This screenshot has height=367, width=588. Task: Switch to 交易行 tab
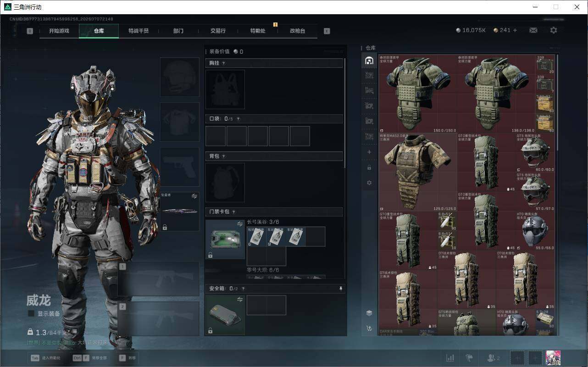pyautogui.click(x=218, y=31)
